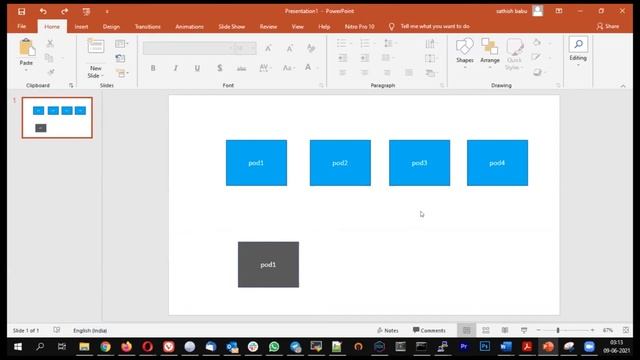Toggle text Shadow formatting
The height and width of the screenshot is (360, 640).
point(220,68)
